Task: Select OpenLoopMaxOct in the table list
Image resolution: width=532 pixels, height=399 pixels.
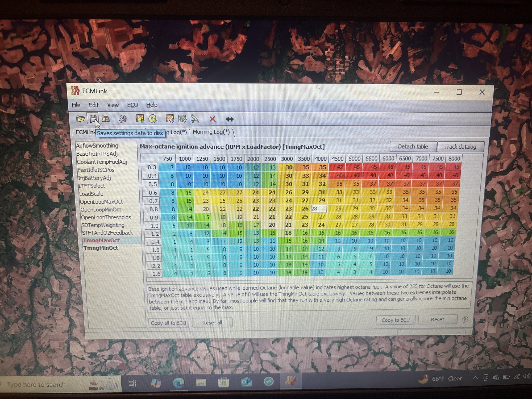Action: pyautogui.click(x=101, y=202)
